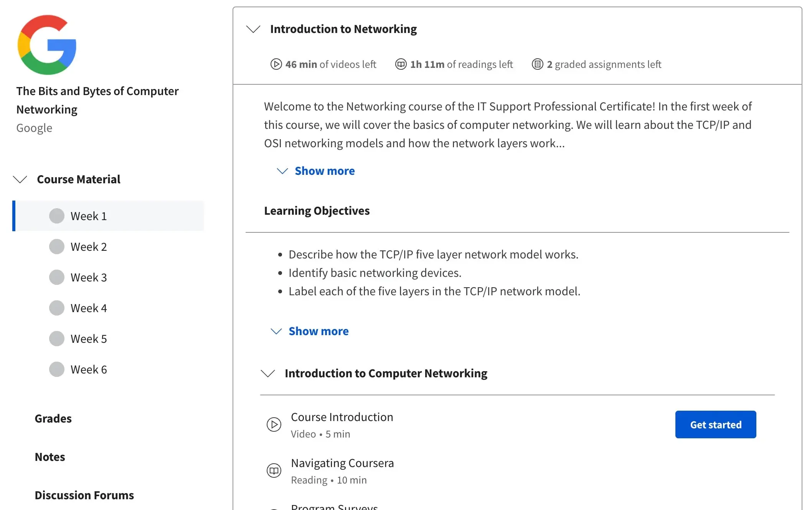This screenshot has height=510, width=812.
Task: Open the Notes page
Action: (x=50, y=457)
